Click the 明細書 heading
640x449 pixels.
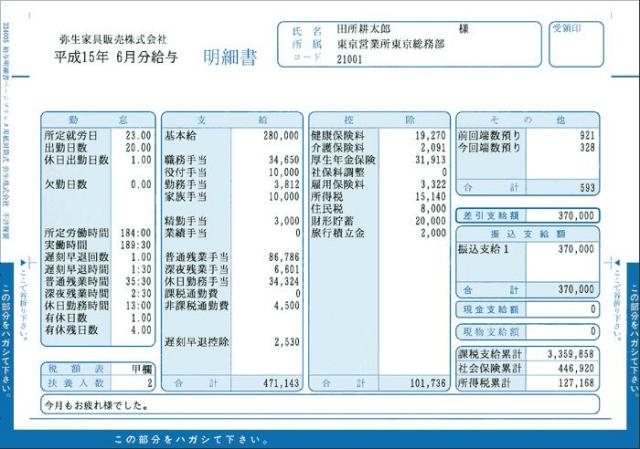pos(230,57)
